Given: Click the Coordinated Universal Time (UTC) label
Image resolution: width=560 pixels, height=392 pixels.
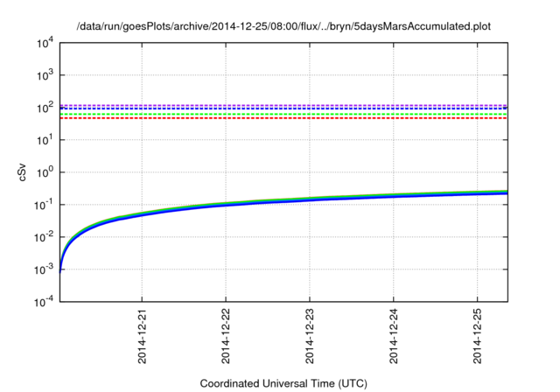Looking at the screenshot, I should [x=283, y=383].
